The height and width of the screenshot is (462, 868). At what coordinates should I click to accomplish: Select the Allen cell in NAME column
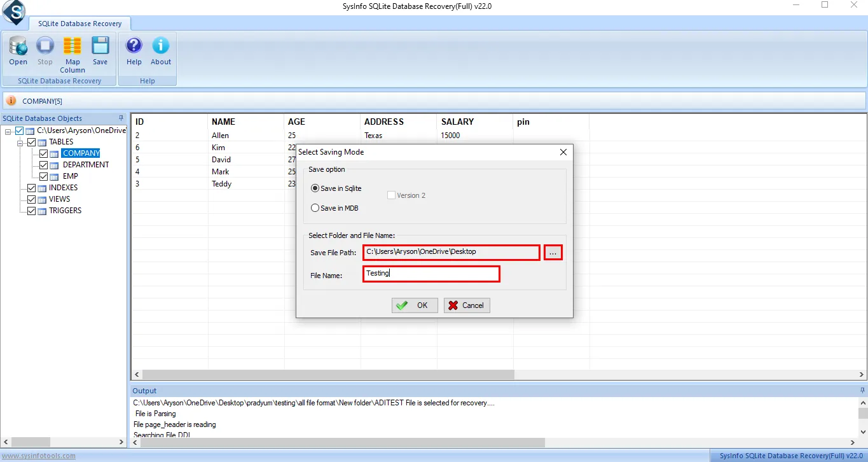tap(246, 136)
